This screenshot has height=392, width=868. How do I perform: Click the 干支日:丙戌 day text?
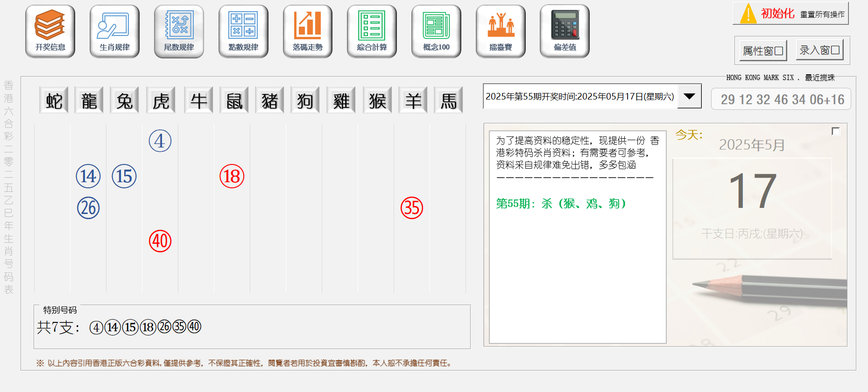pos(752,234)
